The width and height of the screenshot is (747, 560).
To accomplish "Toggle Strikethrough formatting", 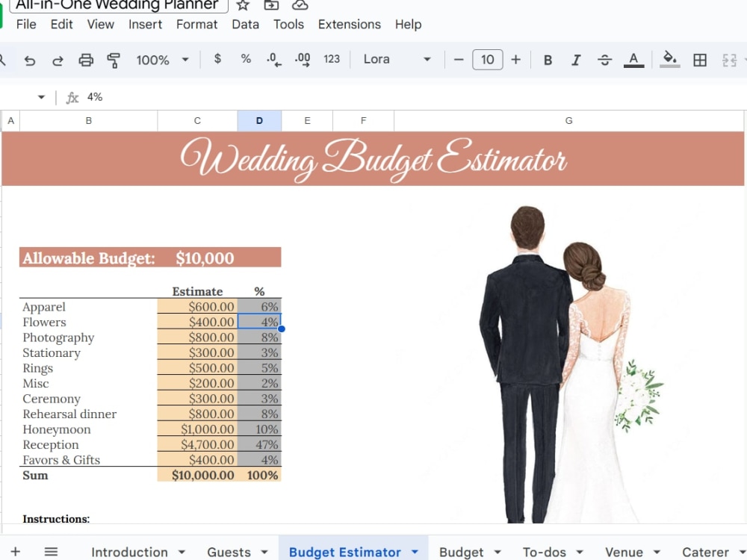I will (604, 60).
